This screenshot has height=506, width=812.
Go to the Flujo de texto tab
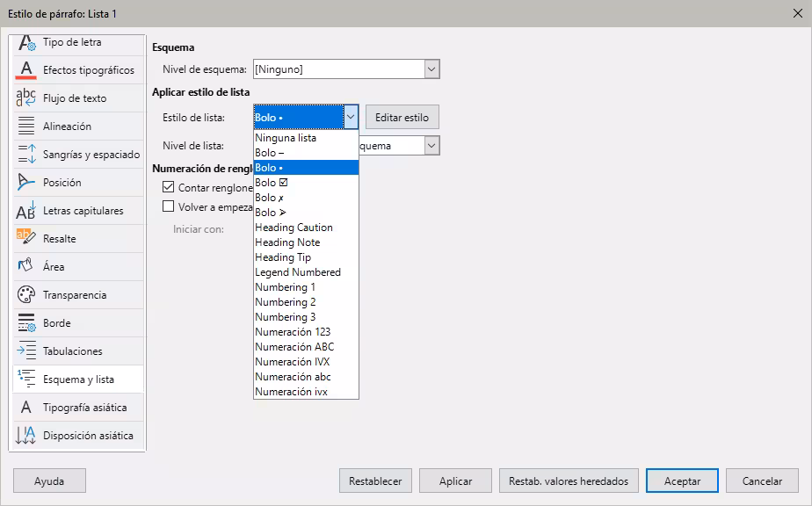point(78,98)
